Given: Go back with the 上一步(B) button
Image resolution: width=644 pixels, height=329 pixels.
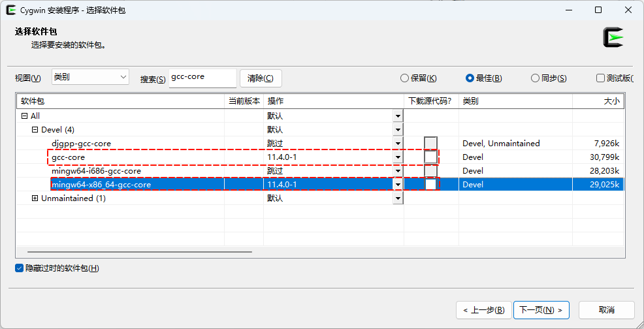Looking at the screenshot, I should point(484,310).
